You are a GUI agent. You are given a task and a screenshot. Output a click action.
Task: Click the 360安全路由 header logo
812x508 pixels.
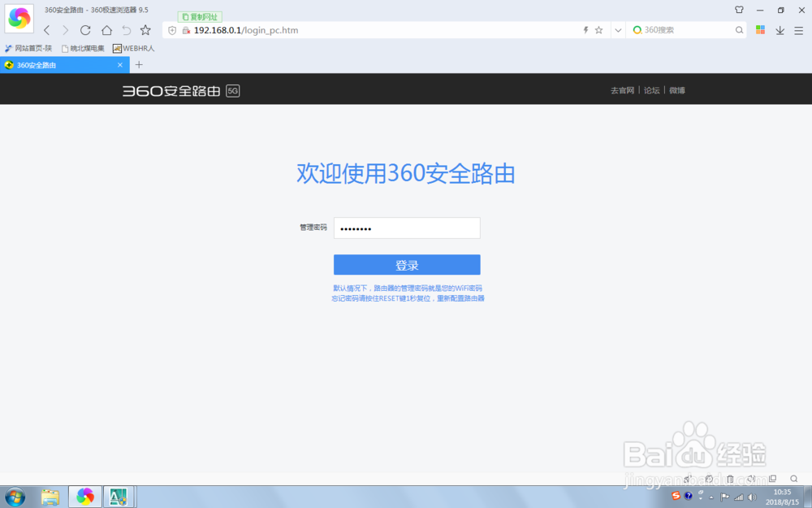click(181, 91)
